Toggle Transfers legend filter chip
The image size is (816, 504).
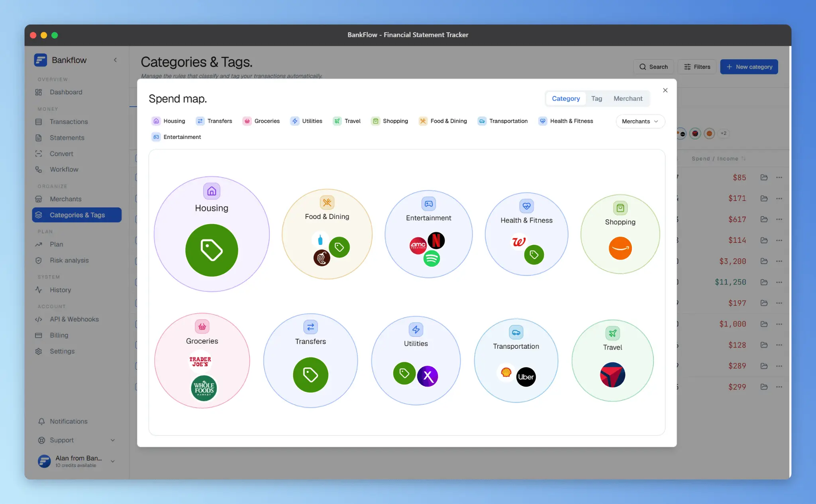pyautogui.click(x=214, y=121)
